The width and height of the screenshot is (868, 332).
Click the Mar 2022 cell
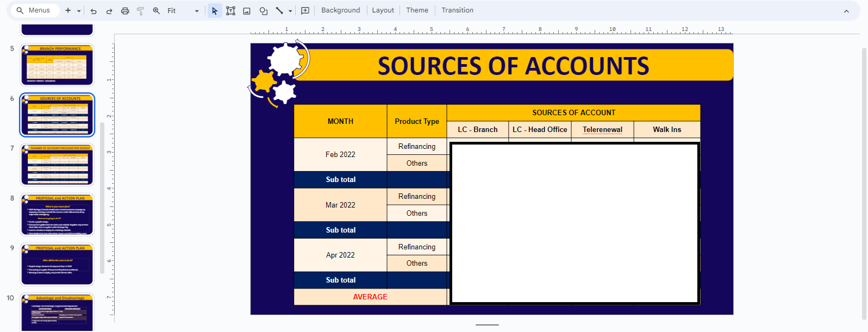coord(340,205)
